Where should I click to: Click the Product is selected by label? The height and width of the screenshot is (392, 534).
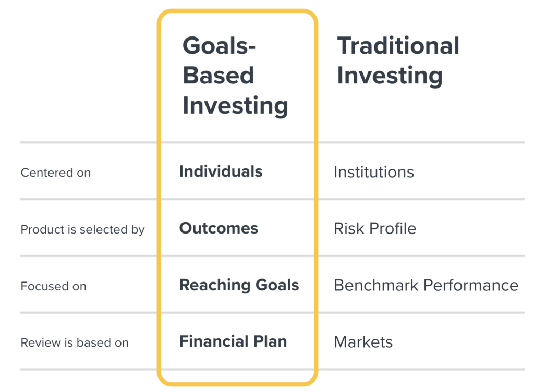click(82, 229)
